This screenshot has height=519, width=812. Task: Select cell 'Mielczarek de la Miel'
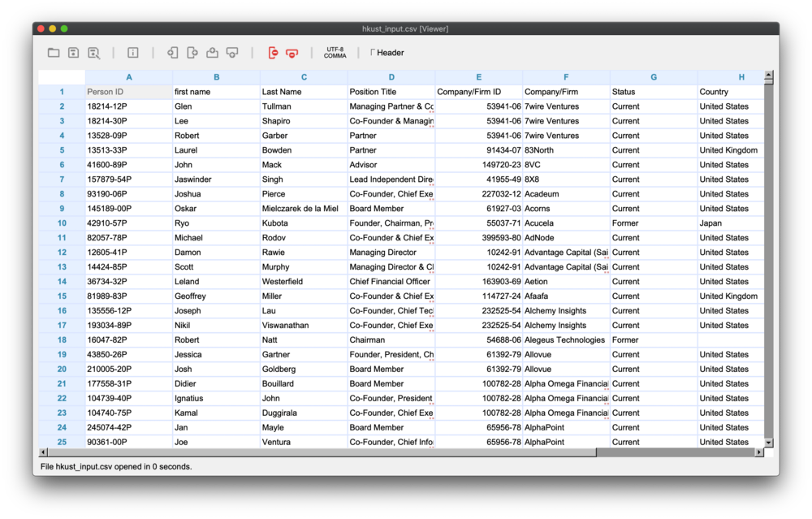(x=304, y=209)
